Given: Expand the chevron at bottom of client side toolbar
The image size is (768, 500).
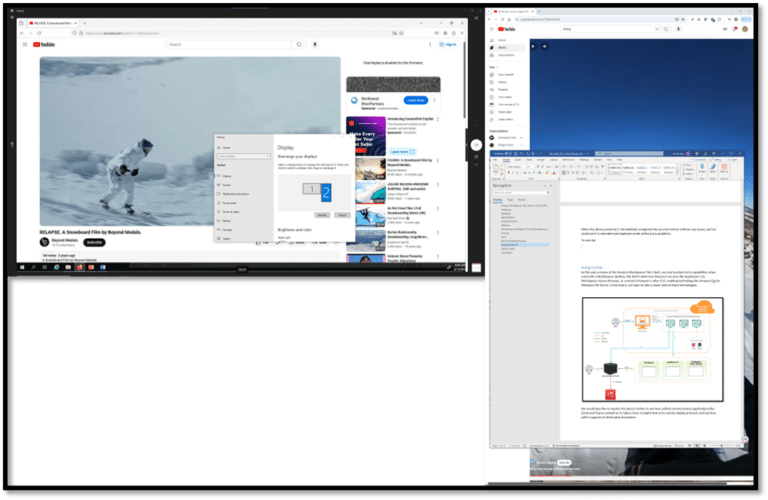Looking at the screenshot, I should [x=476, y=165].
